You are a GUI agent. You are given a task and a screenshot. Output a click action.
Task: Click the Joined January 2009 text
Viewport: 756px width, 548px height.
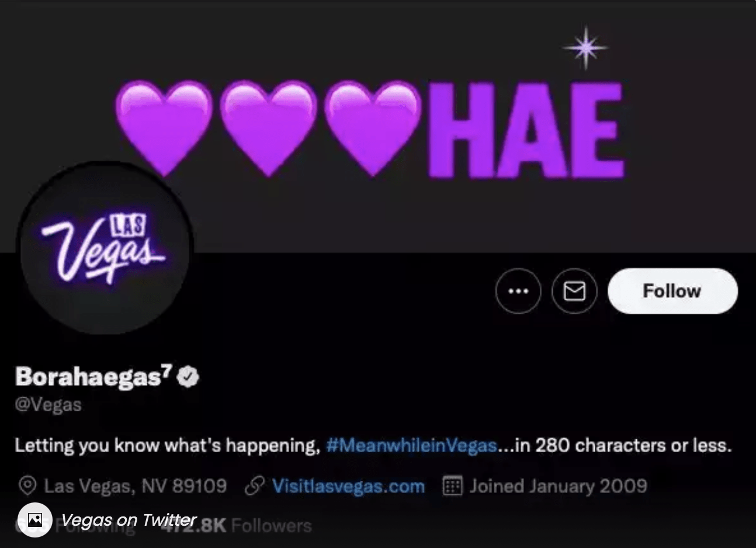tap(559, 486)
